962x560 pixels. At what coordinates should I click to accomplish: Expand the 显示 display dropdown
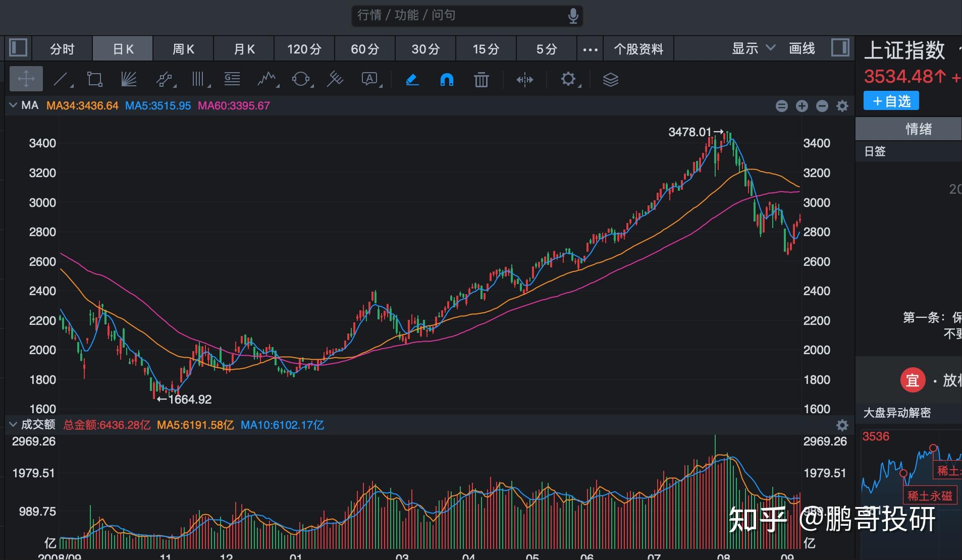pyautogui.click(x=753, y=48)
